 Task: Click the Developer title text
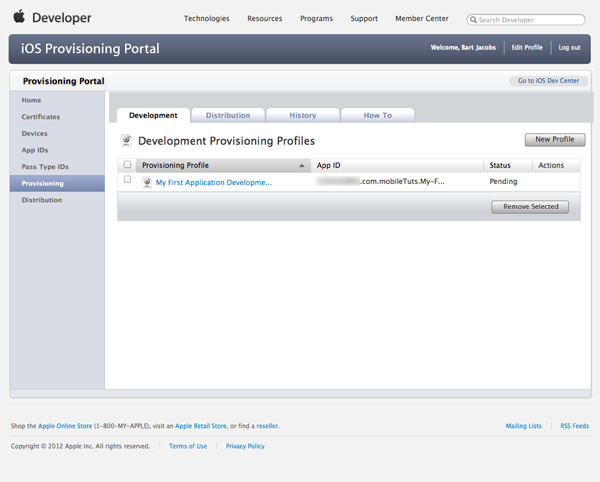pos(62,18)
